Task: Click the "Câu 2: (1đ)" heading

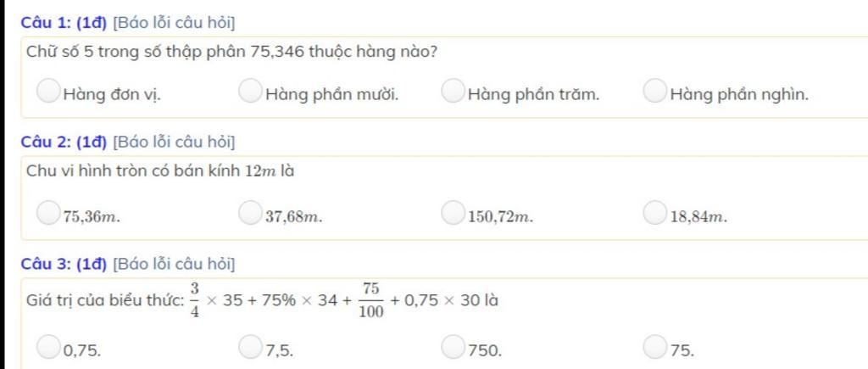Action: (64, 143)
